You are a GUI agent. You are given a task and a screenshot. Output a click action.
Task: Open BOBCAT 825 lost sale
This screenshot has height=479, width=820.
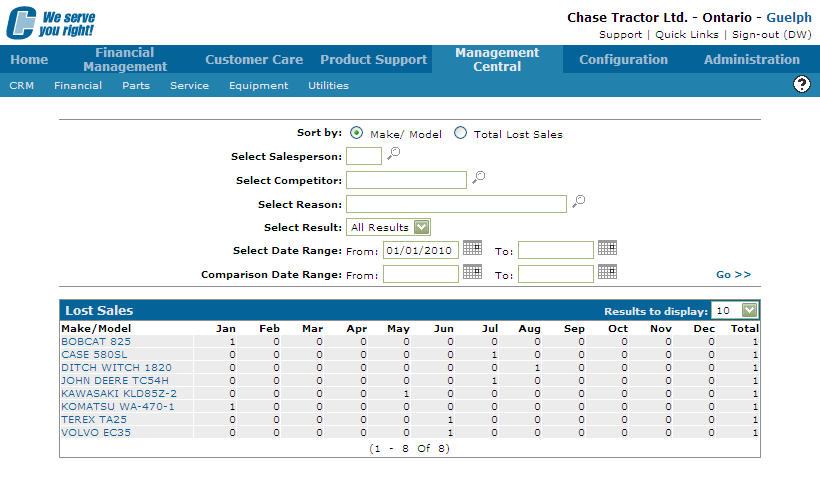coord(96,341)
